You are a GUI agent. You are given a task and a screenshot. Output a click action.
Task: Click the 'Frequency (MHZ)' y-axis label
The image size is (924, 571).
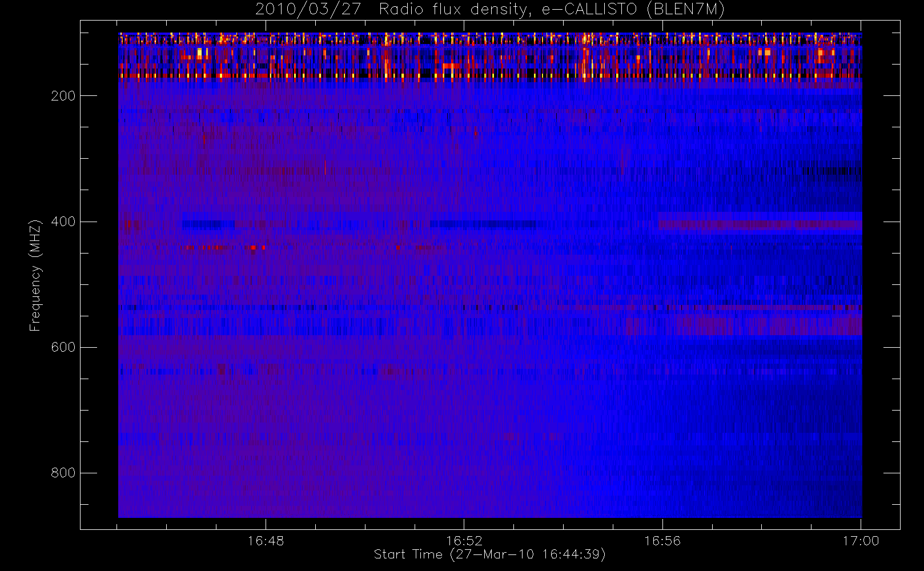click(x=35, y=275)
